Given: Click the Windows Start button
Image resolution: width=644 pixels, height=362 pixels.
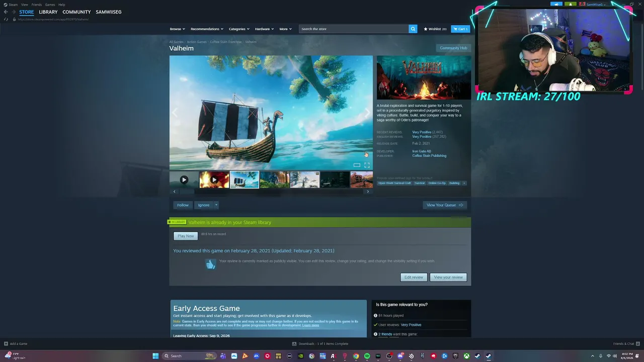Looking at the screenshot, I should pyautogui.click(x=155, y=356).
